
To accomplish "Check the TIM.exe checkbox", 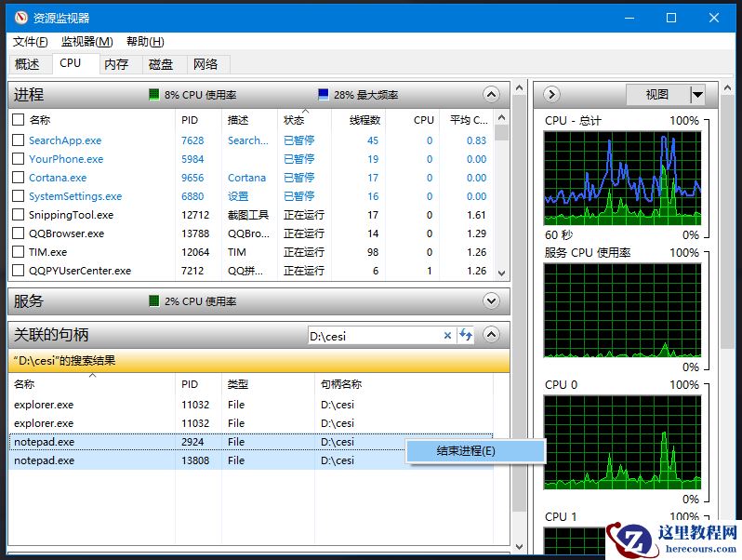I will (18, 252).
